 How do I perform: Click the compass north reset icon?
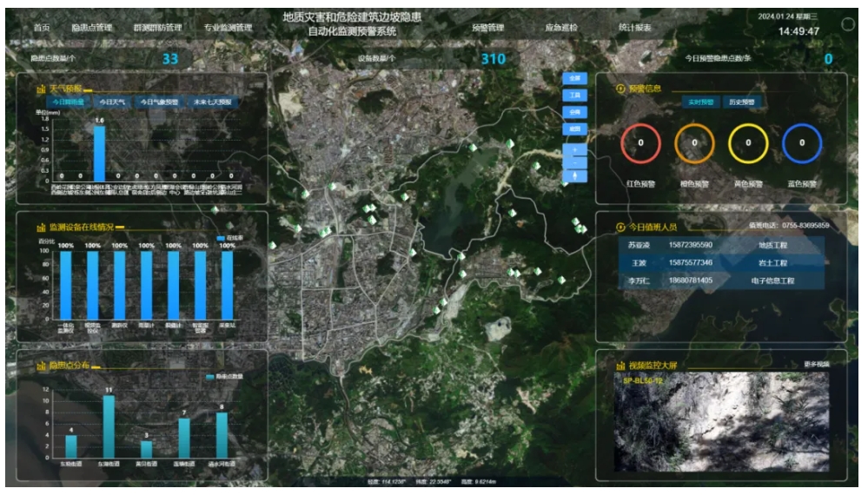573,175
